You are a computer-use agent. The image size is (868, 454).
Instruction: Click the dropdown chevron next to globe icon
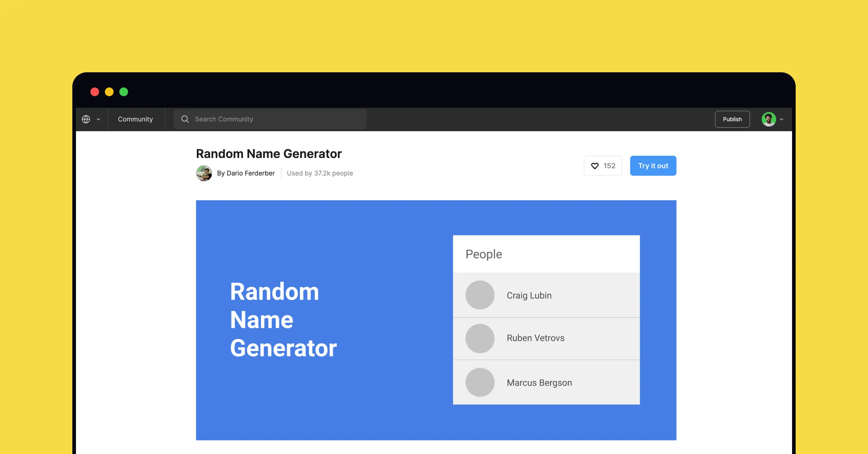click(98, 119)
